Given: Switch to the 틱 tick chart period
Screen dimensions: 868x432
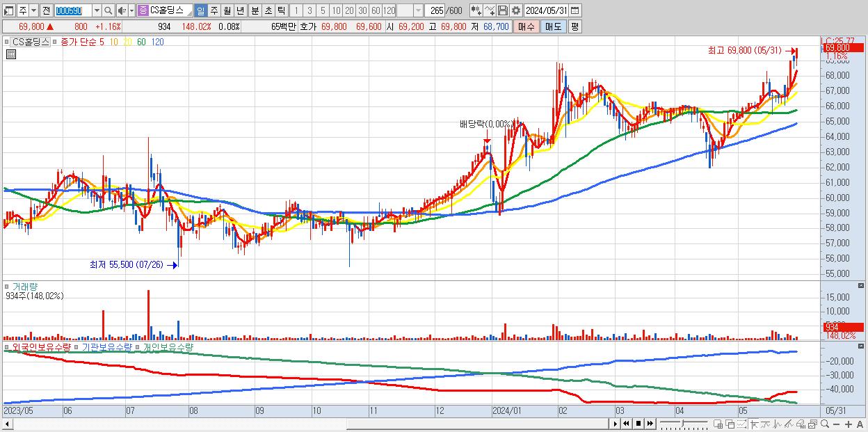Looking at the screenshot, I should pos(281,10).
